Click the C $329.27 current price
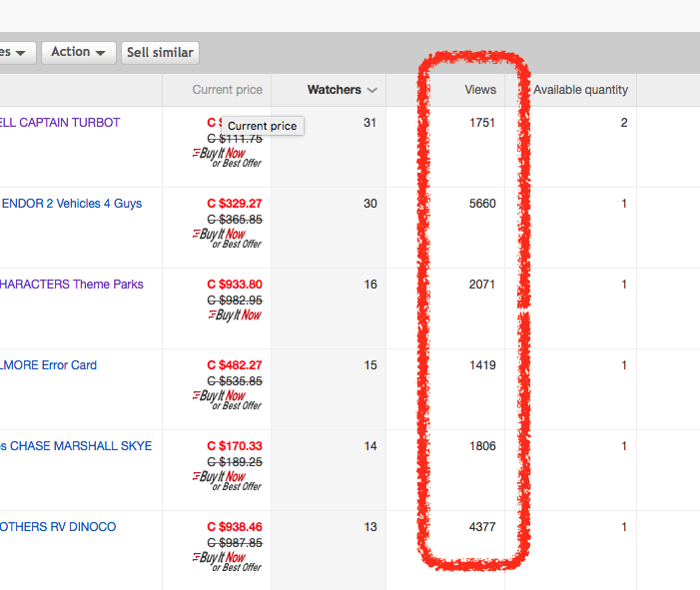The height and width of the screenshot is (590, 700). (234, 204)
